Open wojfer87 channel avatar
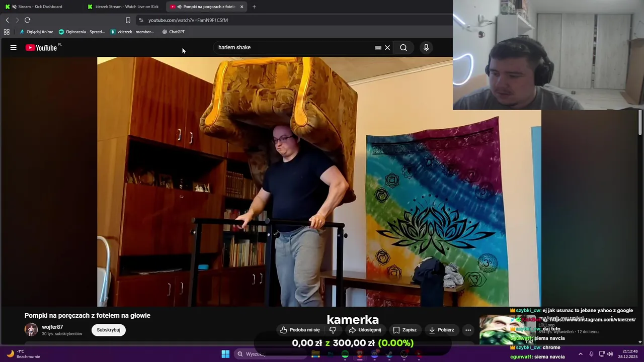This screenshot has height=362, width=644. pos(31,330)
